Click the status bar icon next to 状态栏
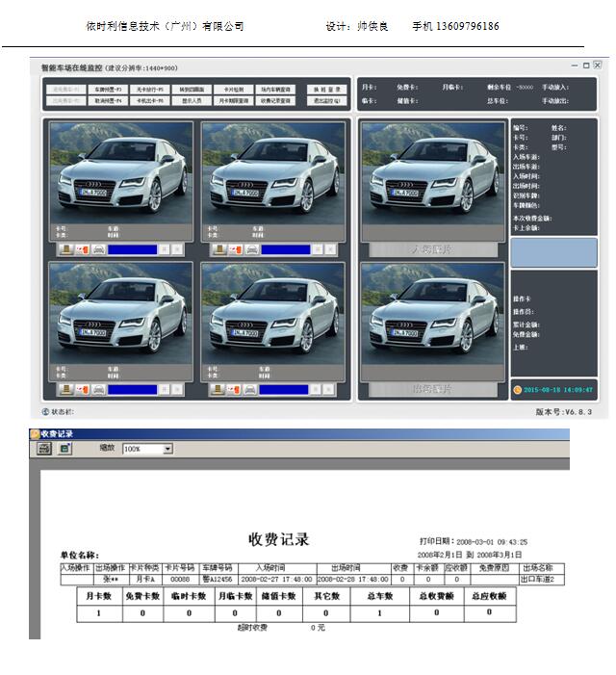Screen dimensions: 616x675 (45, 411)
